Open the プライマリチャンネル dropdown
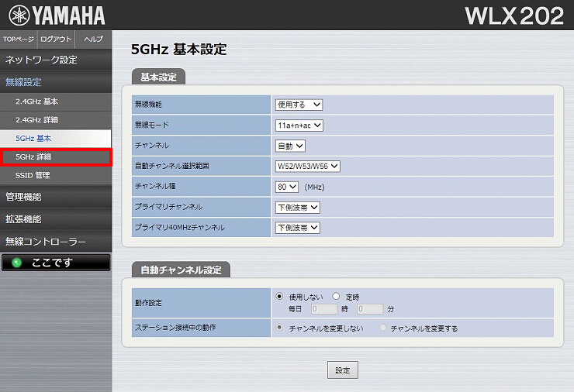The image size is (574, 392). [298, 208]
